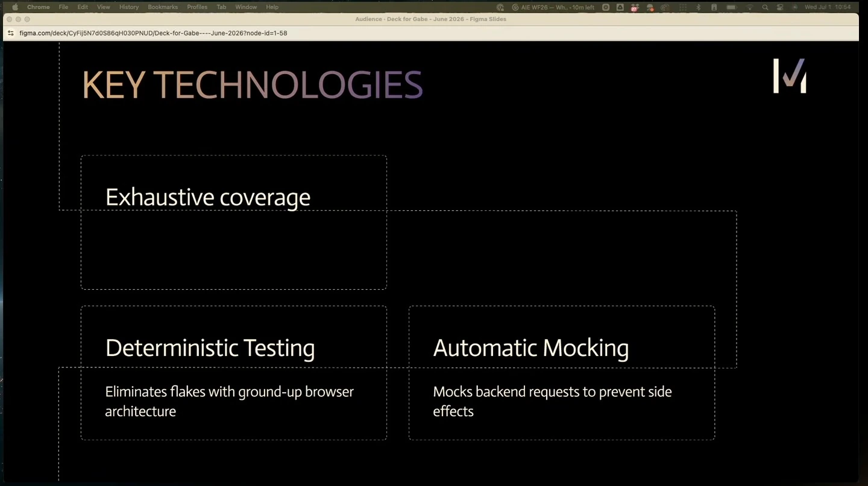Open the Wi-Fi status icon
Viewport: 868px width, 486px height.
750,7
